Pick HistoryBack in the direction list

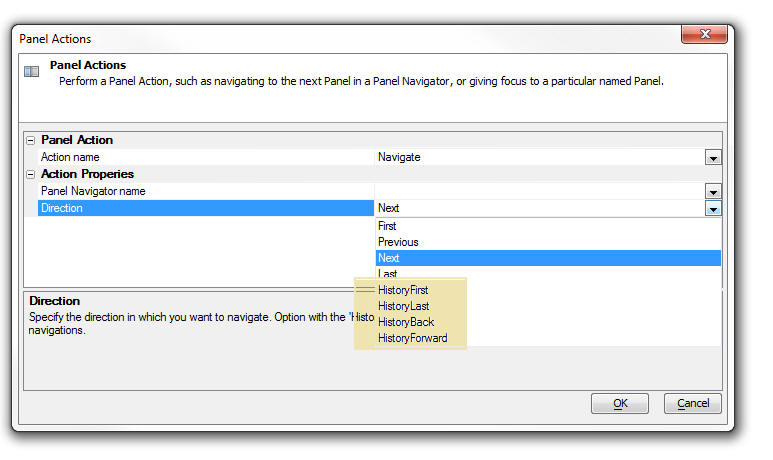[x=548, y=322]
